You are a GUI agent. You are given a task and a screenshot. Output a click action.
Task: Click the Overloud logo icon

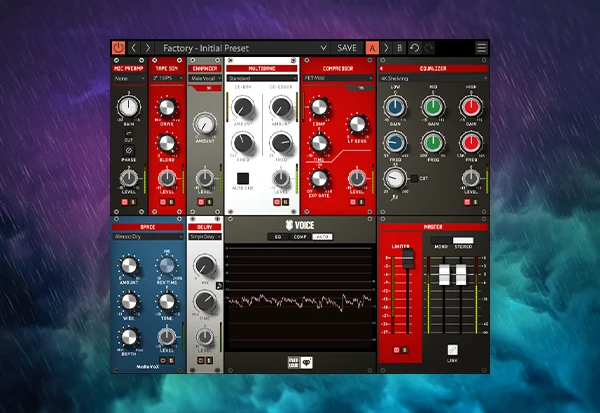[x=293, y=362]
